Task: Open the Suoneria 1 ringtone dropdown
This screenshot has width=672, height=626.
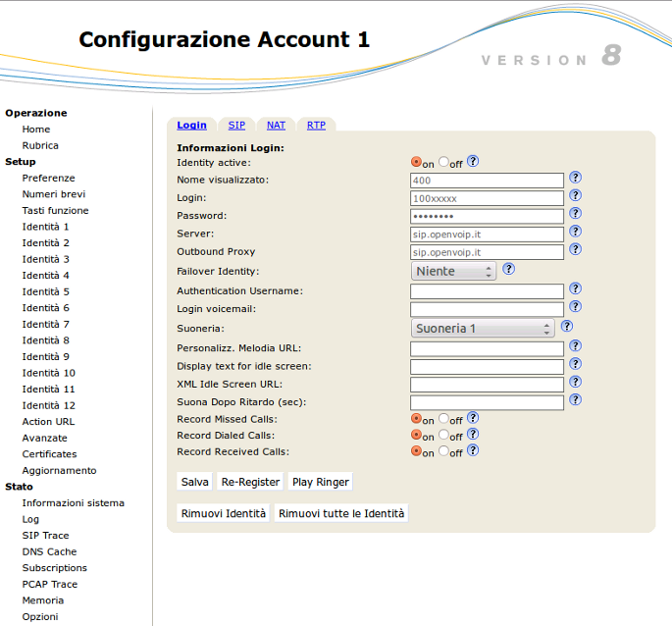Action: click(x=483, y=329)
